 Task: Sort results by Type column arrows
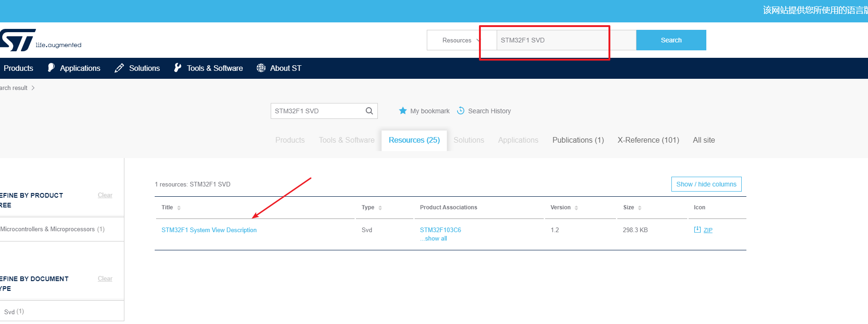tap(380, 208)
